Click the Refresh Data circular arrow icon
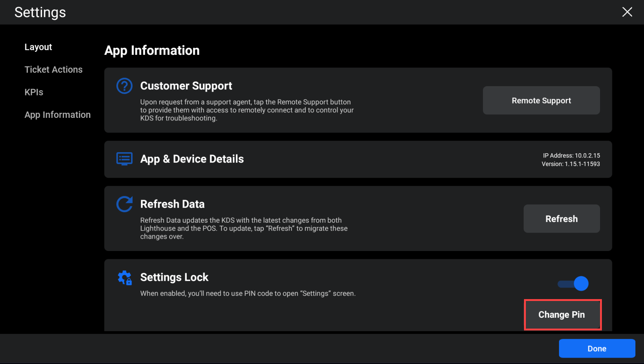 124,204
